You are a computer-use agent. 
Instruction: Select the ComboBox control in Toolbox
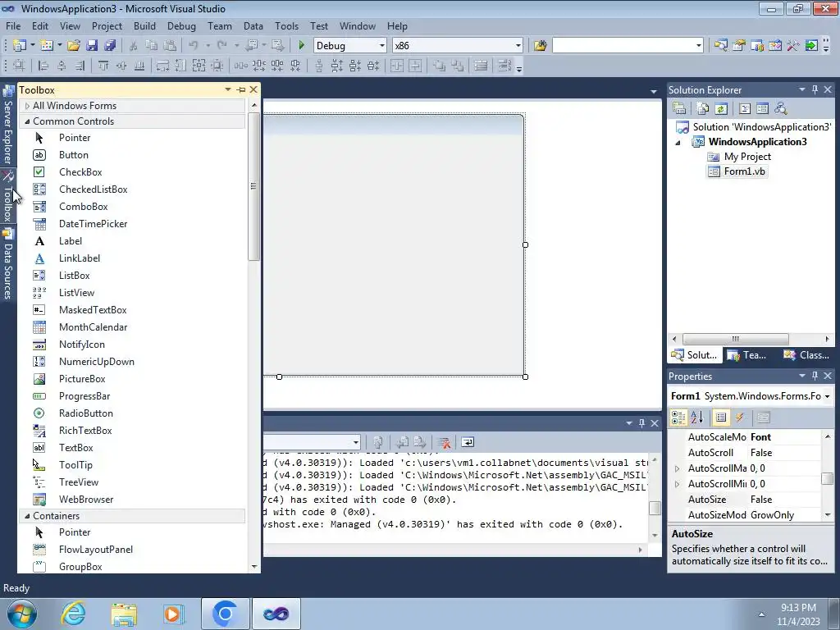click(x=83, y=206)
